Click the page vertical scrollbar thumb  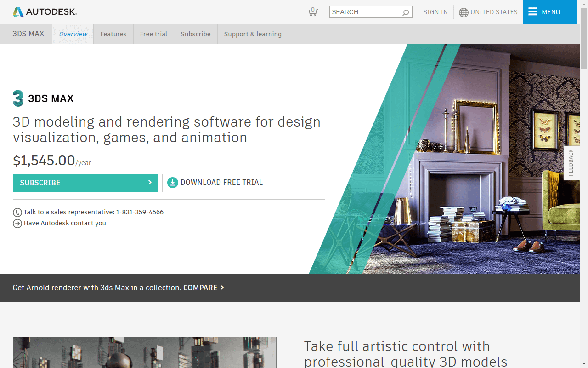(584, 39)
